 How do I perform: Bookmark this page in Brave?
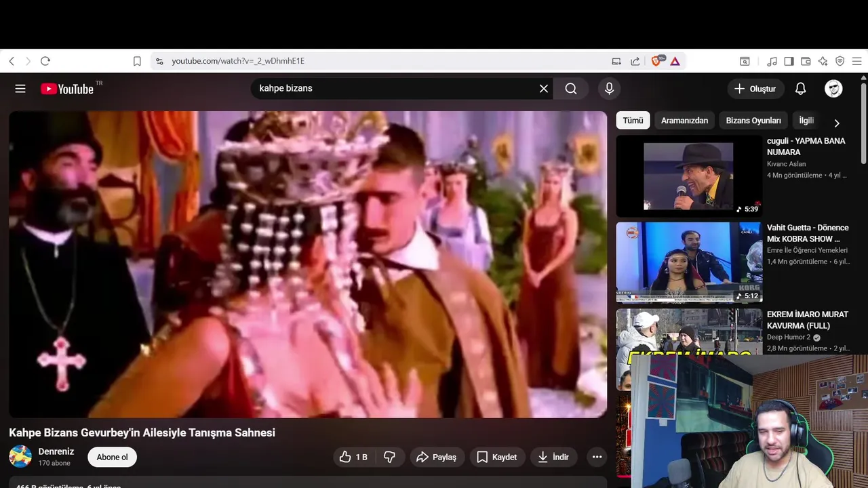pyautogui.click(x=137, y=61)
